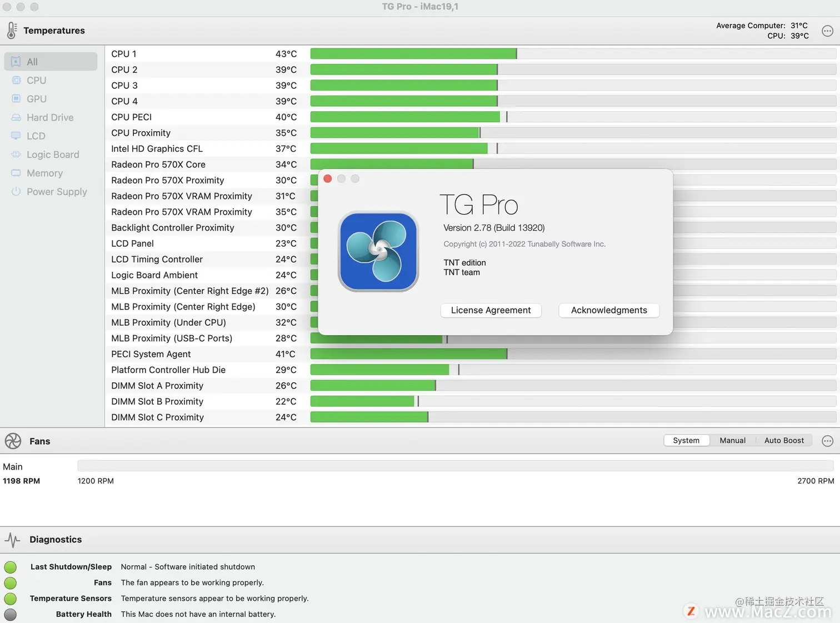The width and height of the screenshot is (840, 623).
Task: Switch fan control to Manual
Action: click(x=732, y=440)
